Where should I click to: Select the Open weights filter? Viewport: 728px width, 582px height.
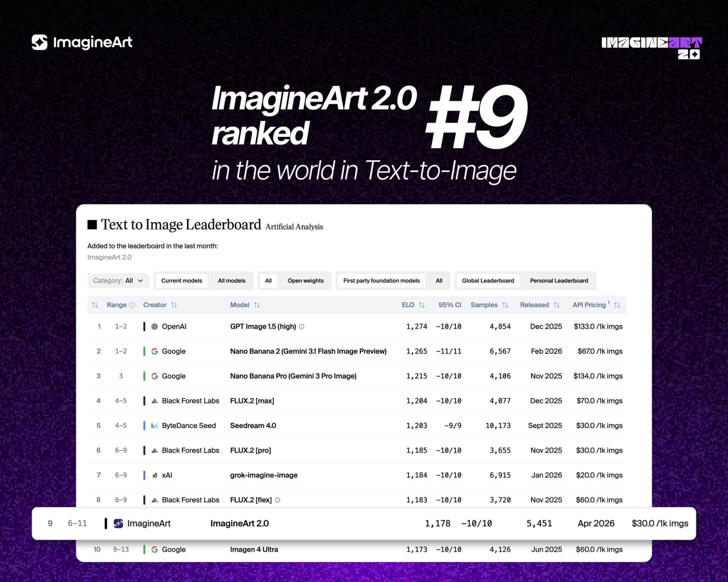coord(306,281)
